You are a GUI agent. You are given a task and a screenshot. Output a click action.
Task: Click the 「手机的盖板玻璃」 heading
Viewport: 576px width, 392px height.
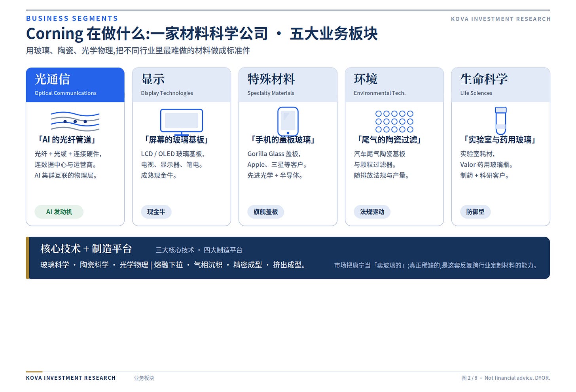click(x=283, y=139)
